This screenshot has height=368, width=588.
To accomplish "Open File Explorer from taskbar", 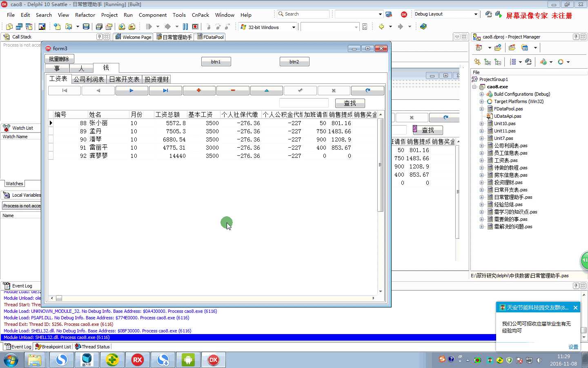I will [x=35, y=360].
